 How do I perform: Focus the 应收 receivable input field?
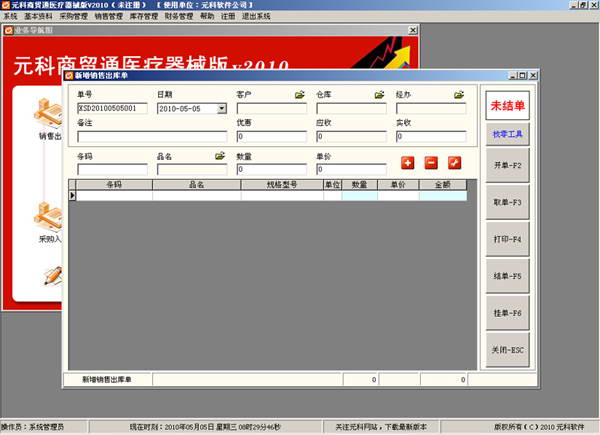[x=351, y=137]
